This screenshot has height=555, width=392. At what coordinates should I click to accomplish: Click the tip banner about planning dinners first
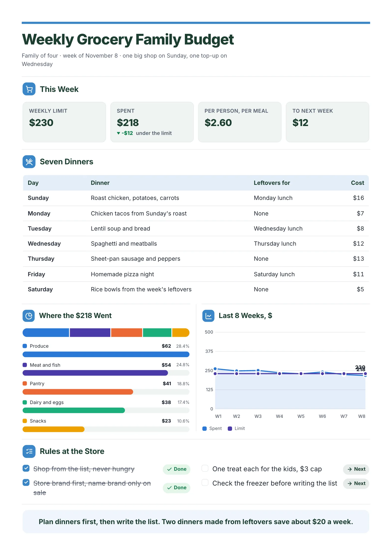point(196,522)
